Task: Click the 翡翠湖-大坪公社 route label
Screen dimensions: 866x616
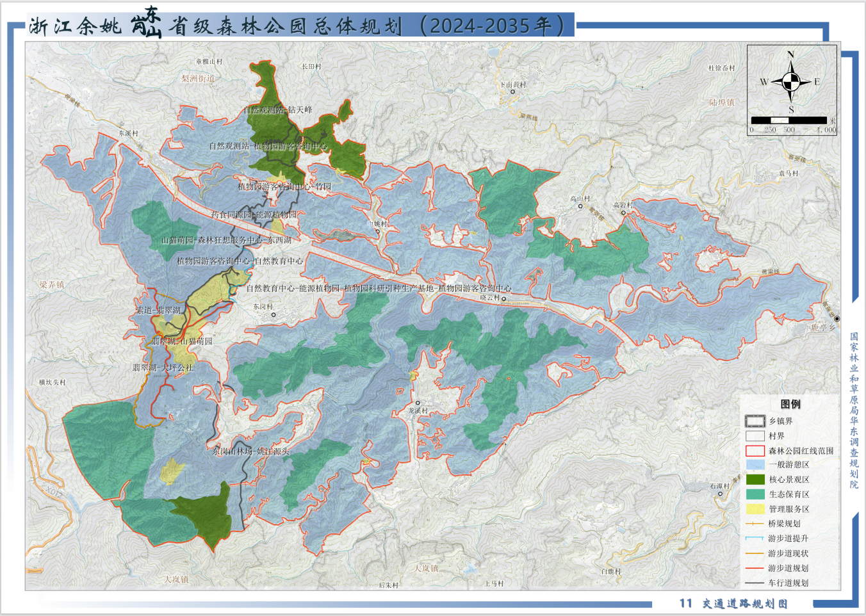Action: pyautogui.click(x=163, y=368)
